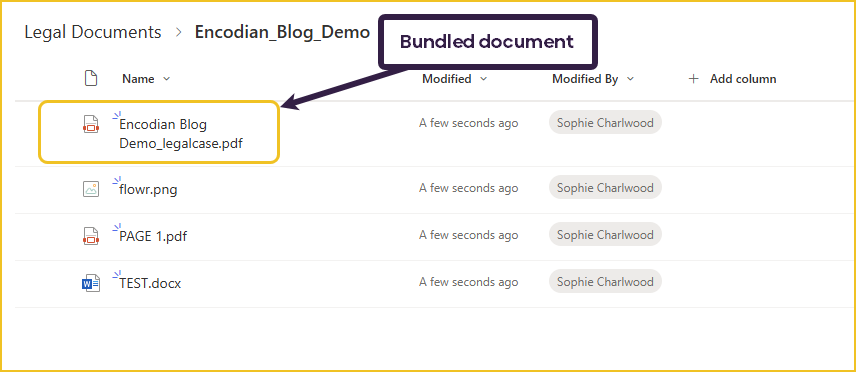Screen dimensions: 856x372
Task: Open the Modified column dropdown arrow
Action: click(483, 79)
